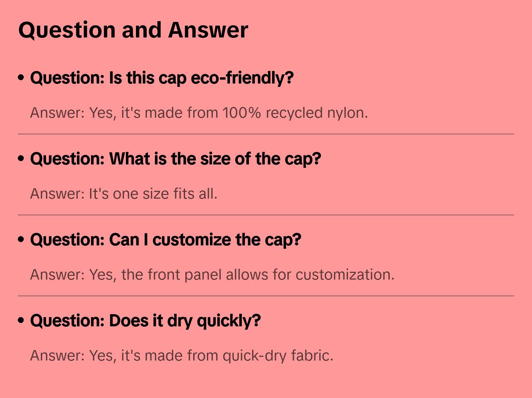Viewport: 532px width, 398px height.
Task: Click 'Question:' label of the third item
Action: click(68, 240)
